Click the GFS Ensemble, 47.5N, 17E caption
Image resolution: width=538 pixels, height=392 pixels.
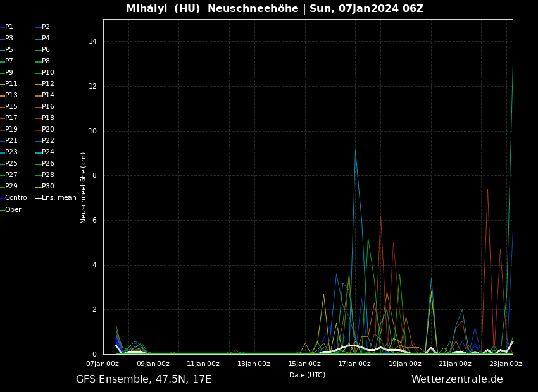tap(144, 379)
